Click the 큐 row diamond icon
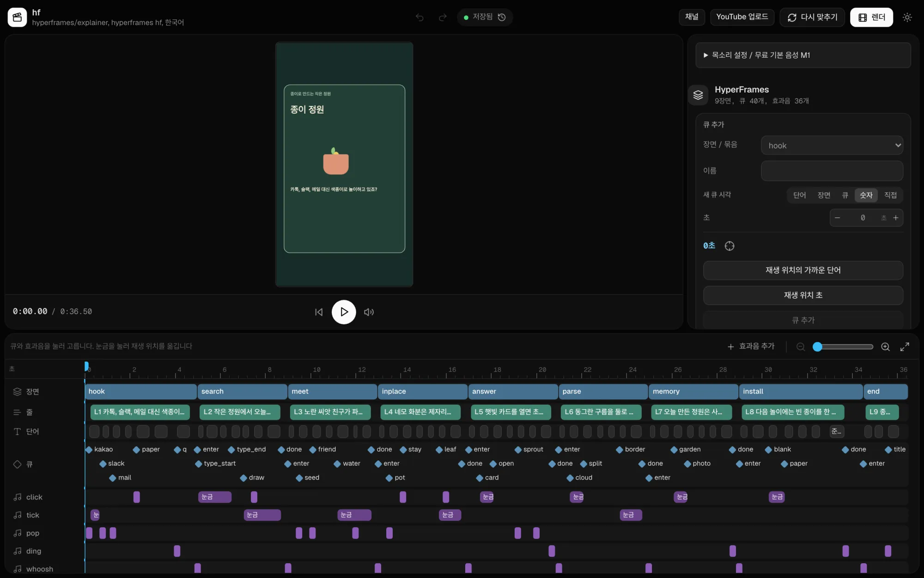The height and width of the screenshot is (578, 924). point(17,464)
